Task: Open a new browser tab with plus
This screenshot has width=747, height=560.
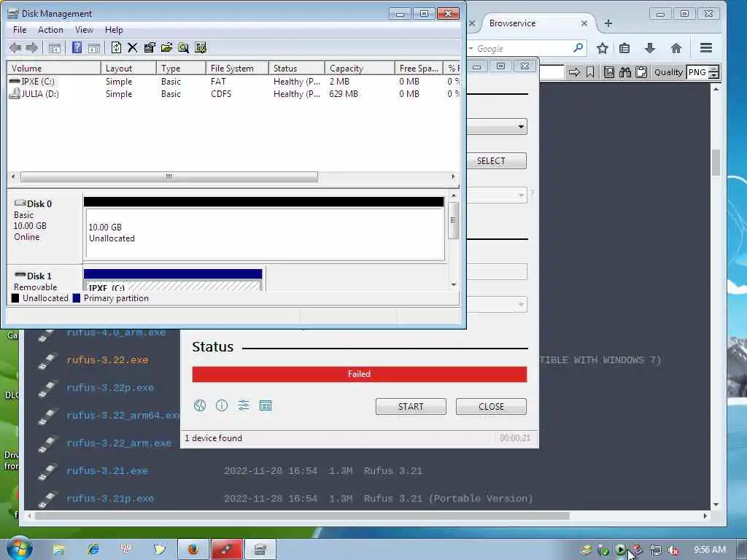Action: pos(608,23)
